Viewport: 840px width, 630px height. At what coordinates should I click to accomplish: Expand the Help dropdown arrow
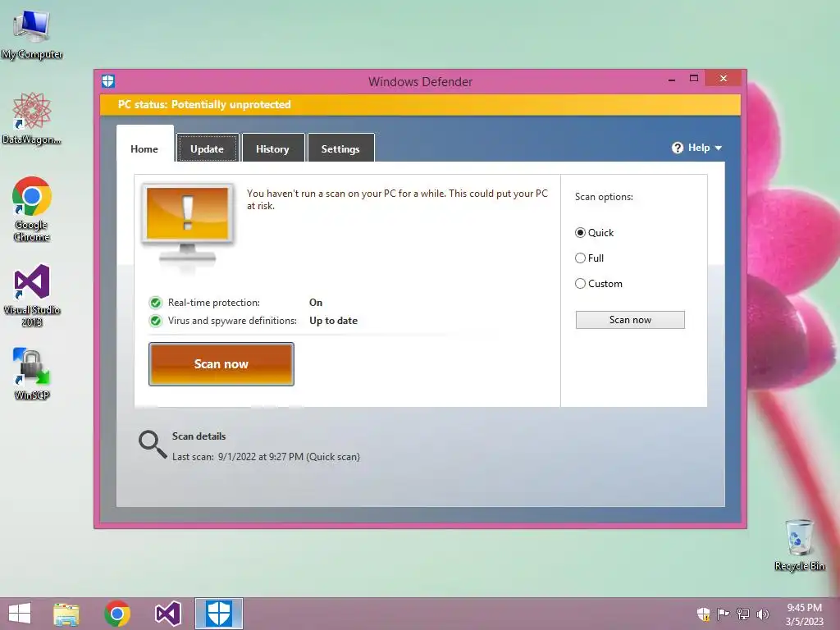(719, 148)
